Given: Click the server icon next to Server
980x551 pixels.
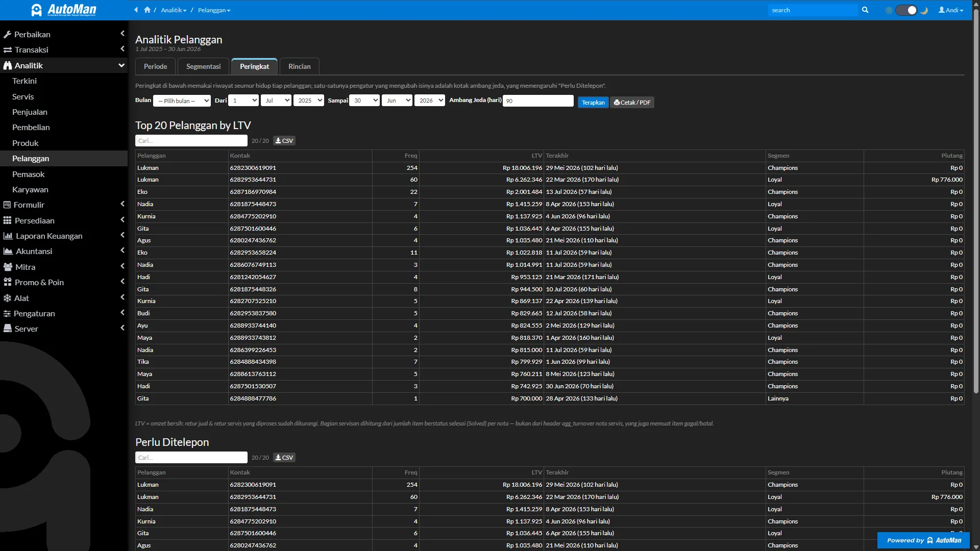Looking at the screenshot, I should point(8,329).
